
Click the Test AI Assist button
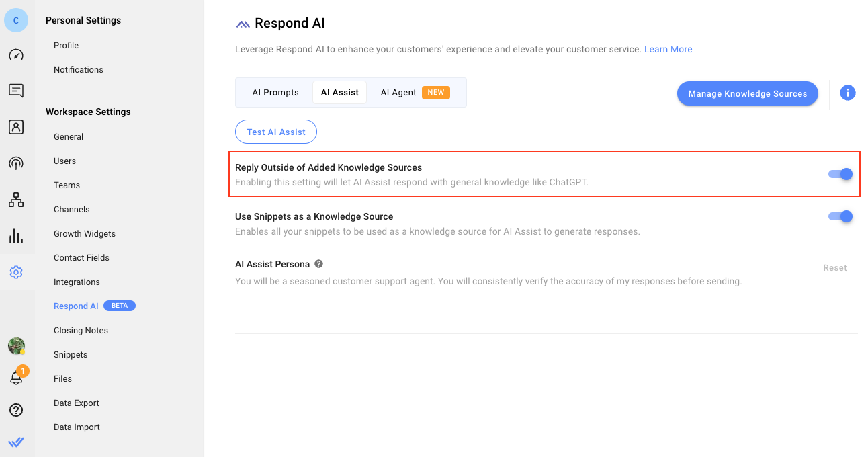(275, 132)
